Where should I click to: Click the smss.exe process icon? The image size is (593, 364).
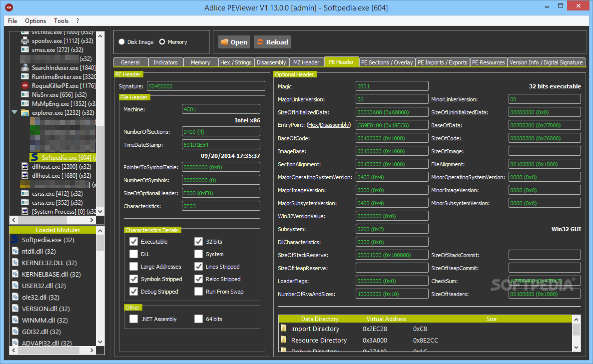coord(25,49)
